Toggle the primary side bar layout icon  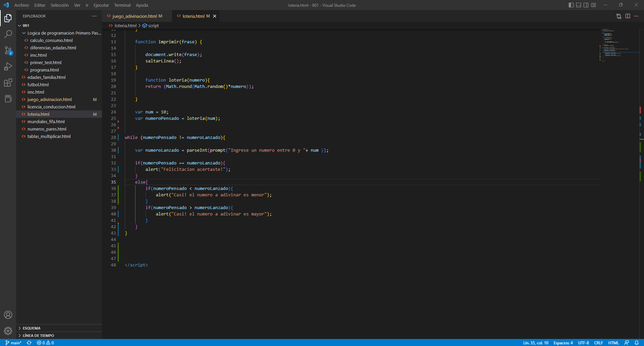(571, 5)
